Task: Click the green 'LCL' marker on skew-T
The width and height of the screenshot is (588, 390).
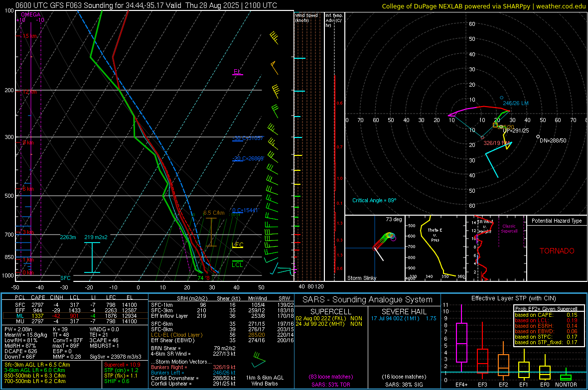Action: pyautogui.click(x=237, y=265)
